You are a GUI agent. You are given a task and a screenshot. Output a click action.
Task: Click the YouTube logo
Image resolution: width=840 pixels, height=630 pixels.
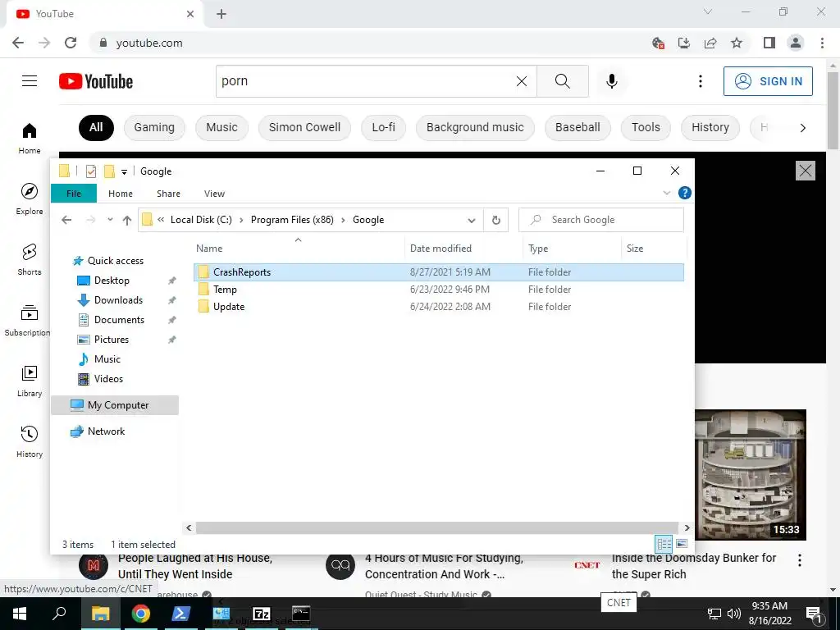click(x=96, y=81)
